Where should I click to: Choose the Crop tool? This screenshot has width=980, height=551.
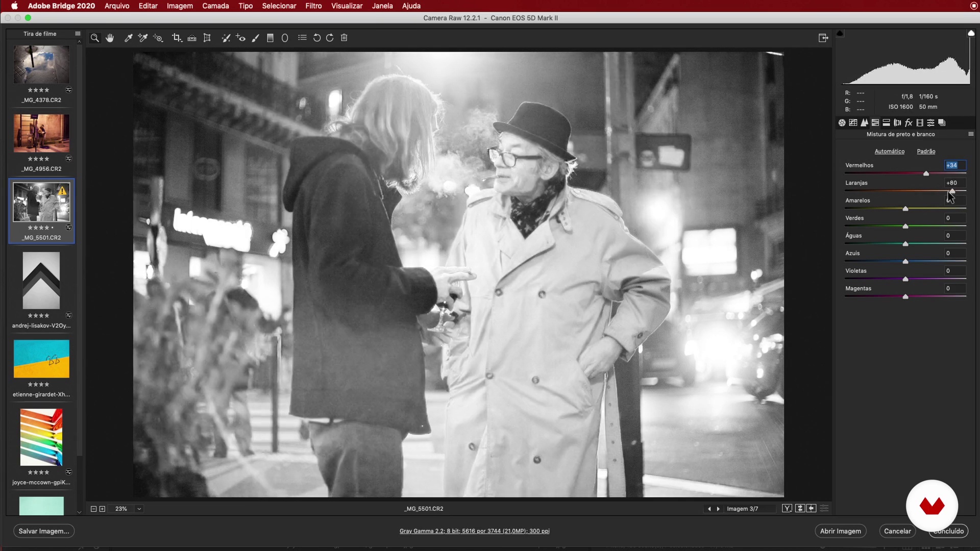tap(177, 38)
